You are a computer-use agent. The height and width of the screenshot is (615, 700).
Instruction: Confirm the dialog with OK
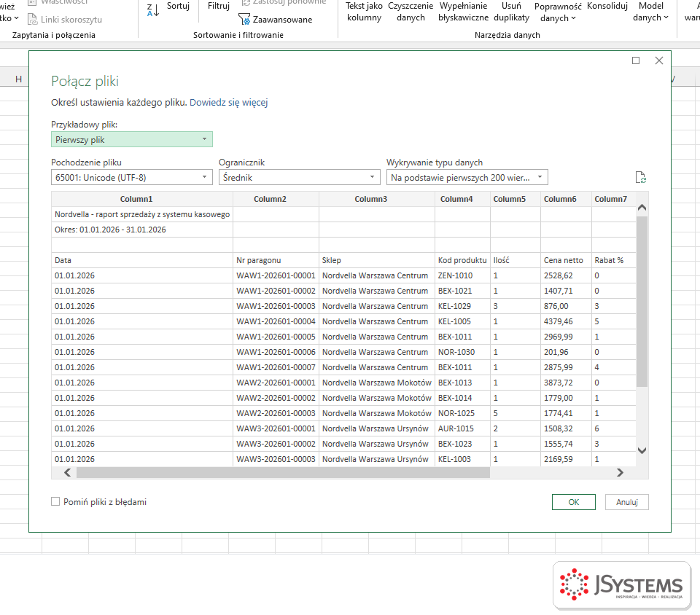pyautogui.click(x=574, y=502)
